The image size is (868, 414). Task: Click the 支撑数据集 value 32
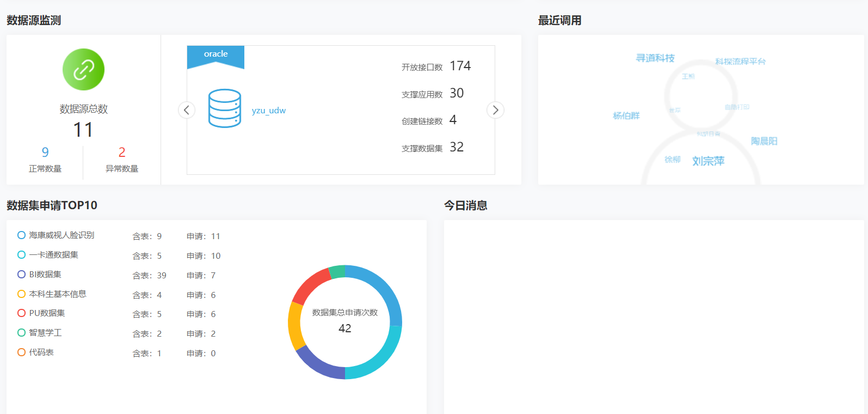point(457,147)
